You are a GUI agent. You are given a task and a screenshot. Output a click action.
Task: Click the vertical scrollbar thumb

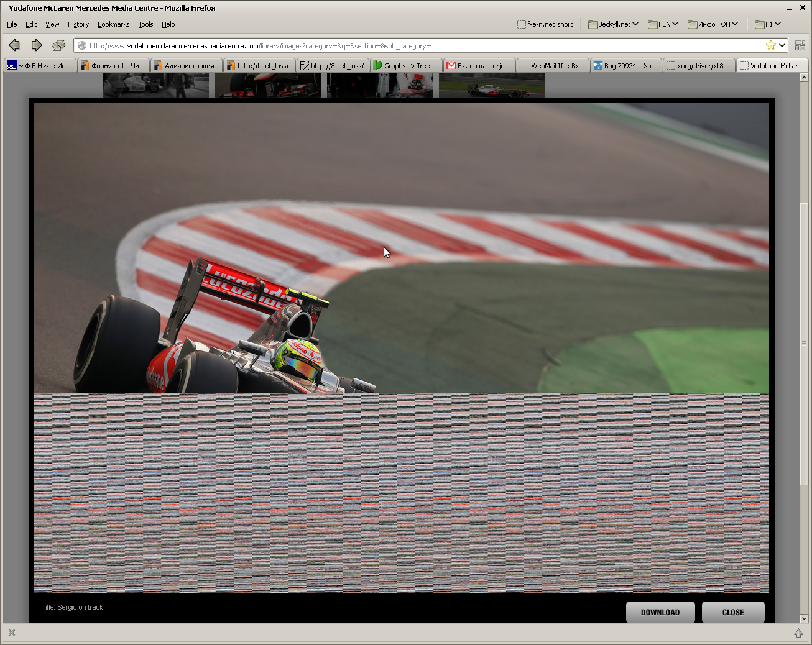click(x=804, y=343)
